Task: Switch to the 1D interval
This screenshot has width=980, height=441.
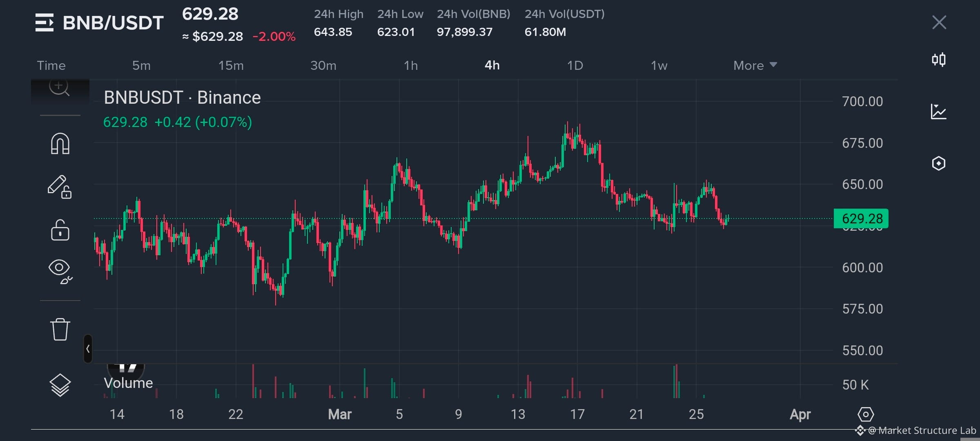Action: [575, 65]
